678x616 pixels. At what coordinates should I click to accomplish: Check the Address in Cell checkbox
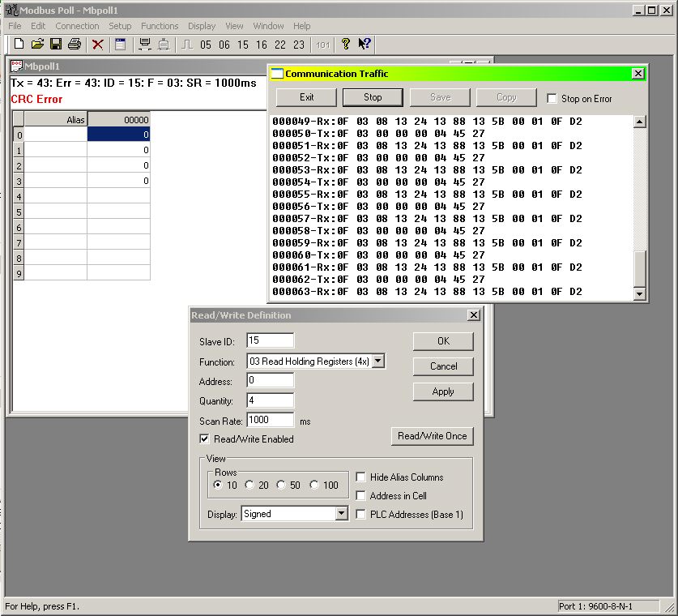360,496
